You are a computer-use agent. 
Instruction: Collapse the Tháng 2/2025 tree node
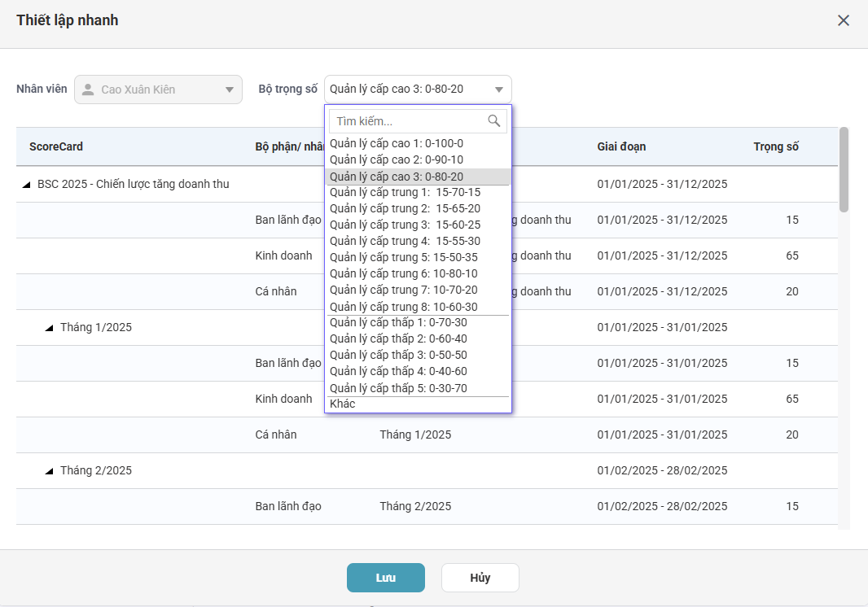click(x=50, y=471)
